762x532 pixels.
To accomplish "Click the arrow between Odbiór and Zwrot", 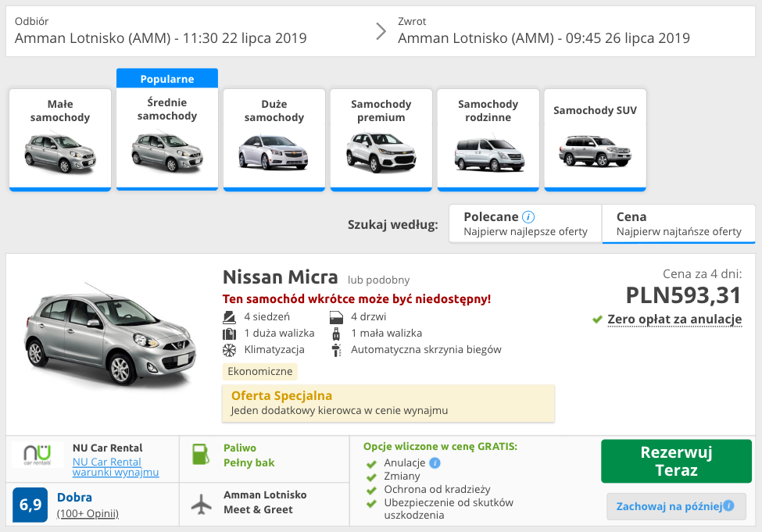I will point(381,31).
